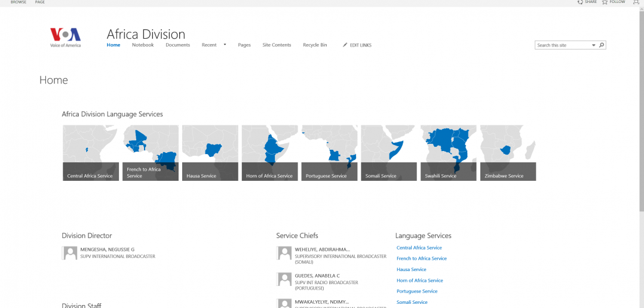Open Swahili Service map tile

[449, 153]
